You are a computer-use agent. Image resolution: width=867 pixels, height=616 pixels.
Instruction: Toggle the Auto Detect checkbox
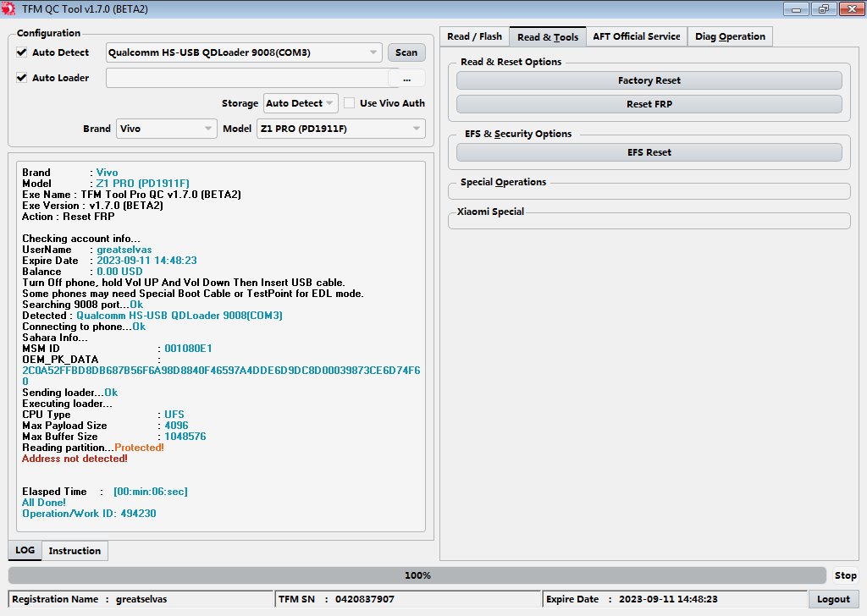tap(21, 52)
